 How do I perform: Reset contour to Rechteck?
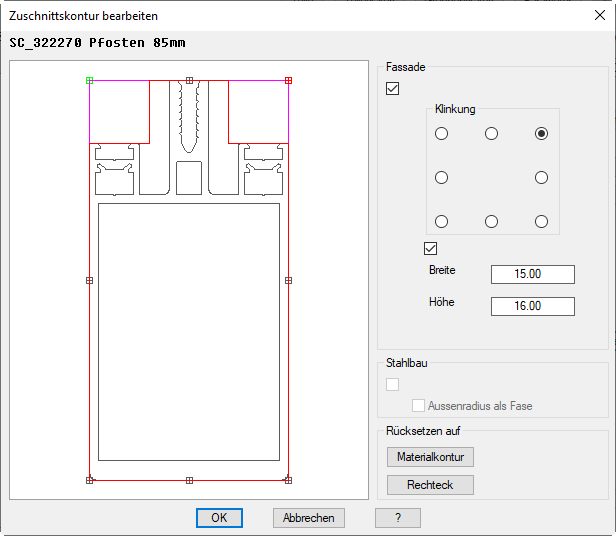click(x=430, y=485)
